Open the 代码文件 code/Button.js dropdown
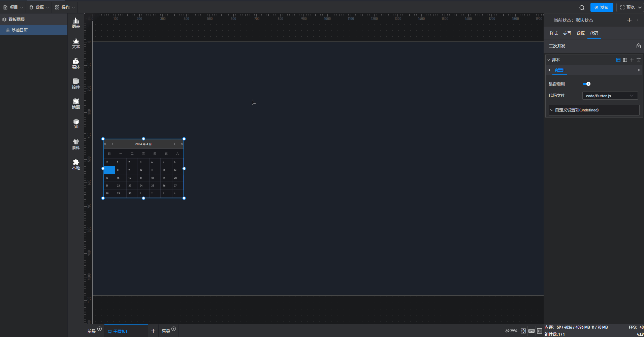This screenshot has height=337, width=644. coord(610,96)
